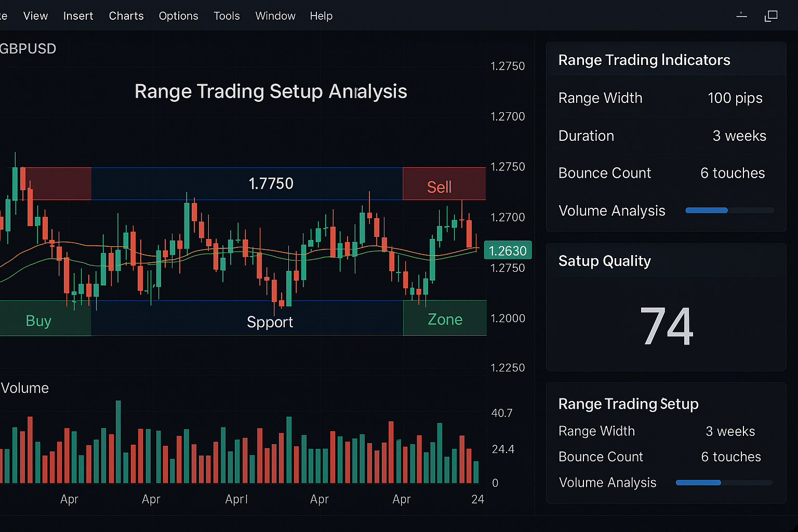Open the Tools menu
Image resolution: width=798 pixels, height=532 pixels.
(227, 16)
